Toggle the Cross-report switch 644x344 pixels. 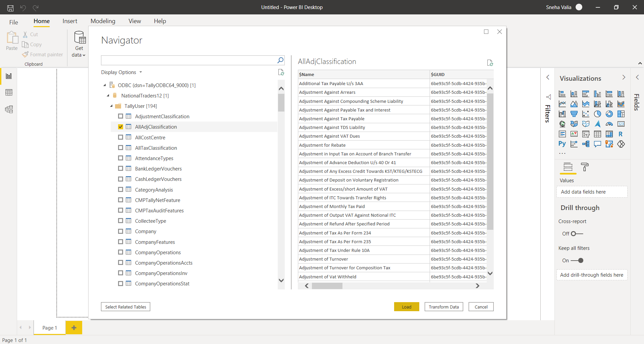point(577,233)
